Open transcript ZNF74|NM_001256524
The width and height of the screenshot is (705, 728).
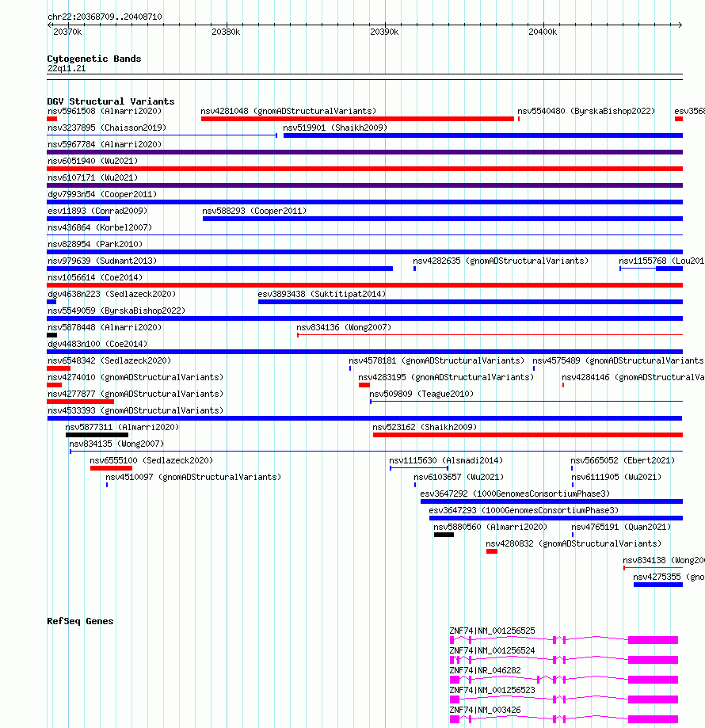click(x=492, y=651)
